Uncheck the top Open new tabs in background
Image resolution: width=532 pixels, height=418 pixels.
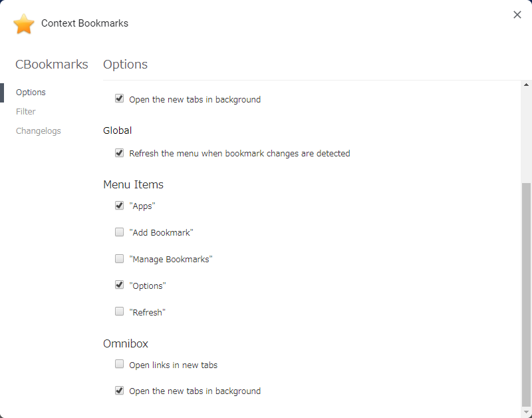pos(119,99)
